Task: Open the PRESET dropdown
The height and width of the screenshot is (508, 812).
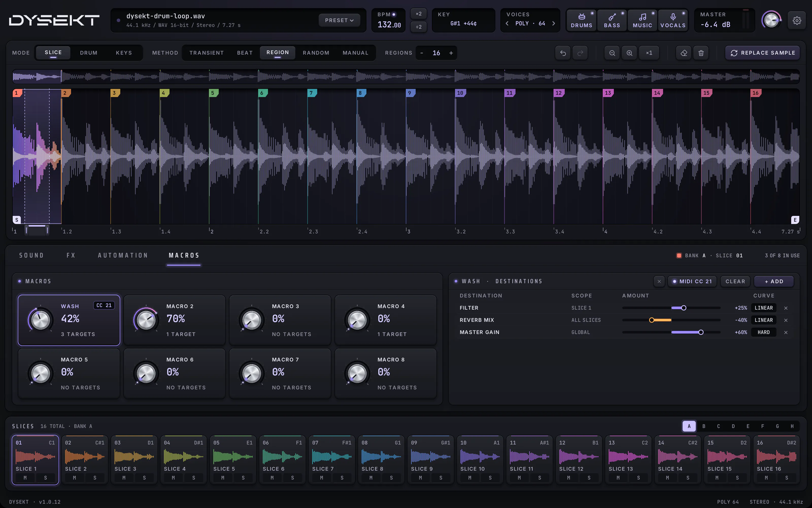Action: coord(339,21)
